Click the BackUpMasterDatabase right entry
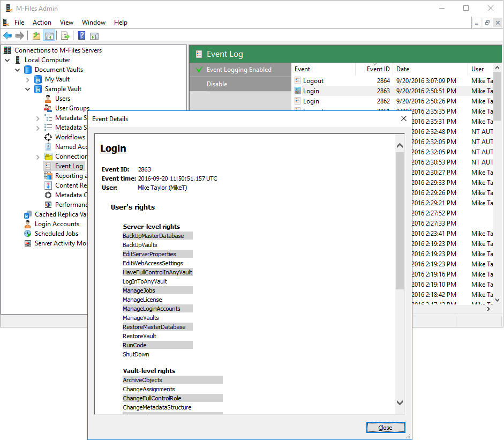The height and width of the screenshot is (440, 504). click(x=157, y=236)
